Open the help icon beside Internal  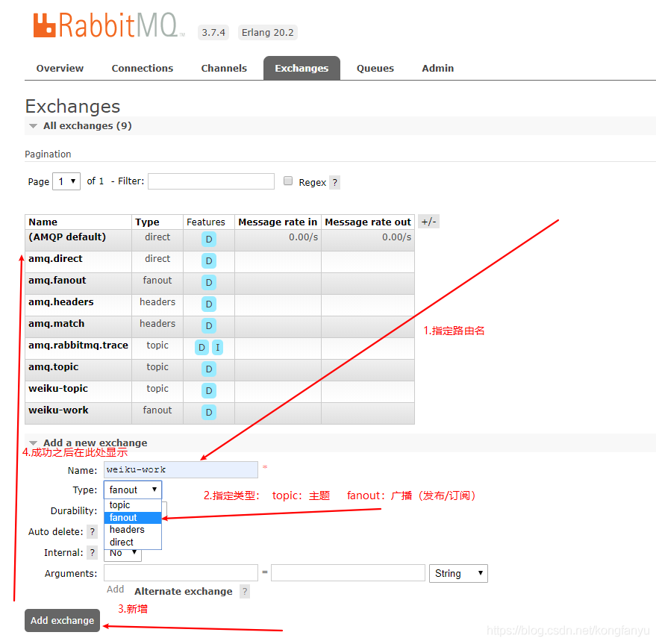coord(91,552)
